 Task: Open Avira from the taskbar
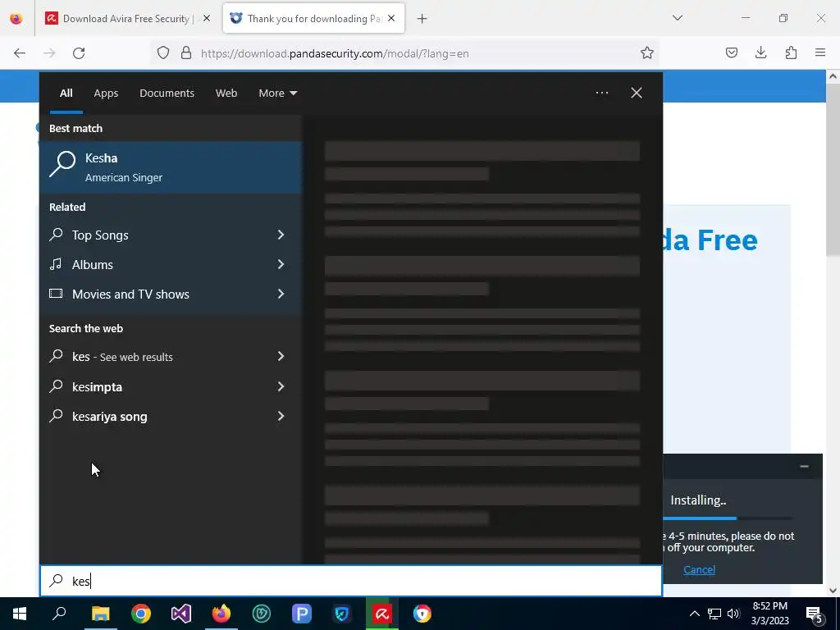(x=382, y=614)
